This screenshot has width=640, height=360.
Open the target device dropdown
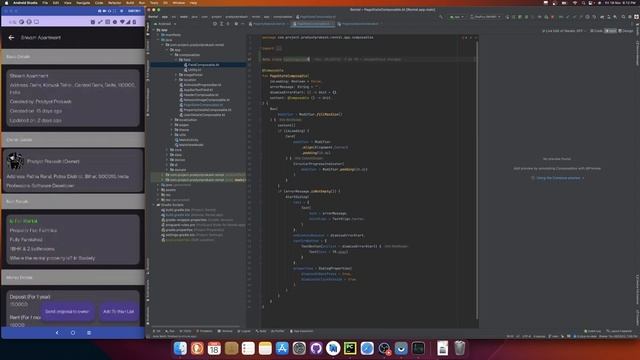[485, 17]
